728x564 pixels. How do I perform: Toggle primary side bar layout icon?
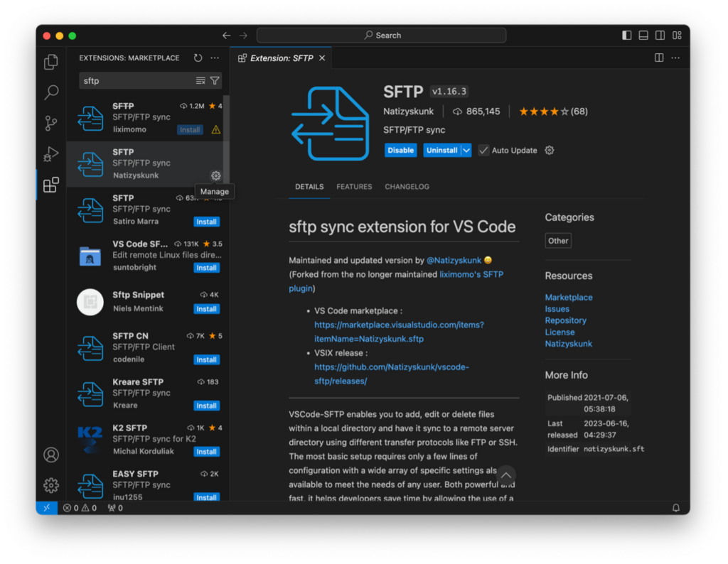(627, 36)
